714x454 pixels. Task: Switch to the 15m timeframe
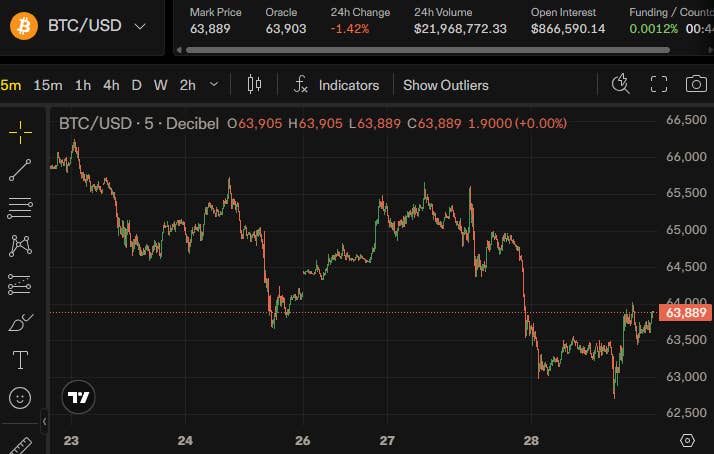click(x=48, y=85)
